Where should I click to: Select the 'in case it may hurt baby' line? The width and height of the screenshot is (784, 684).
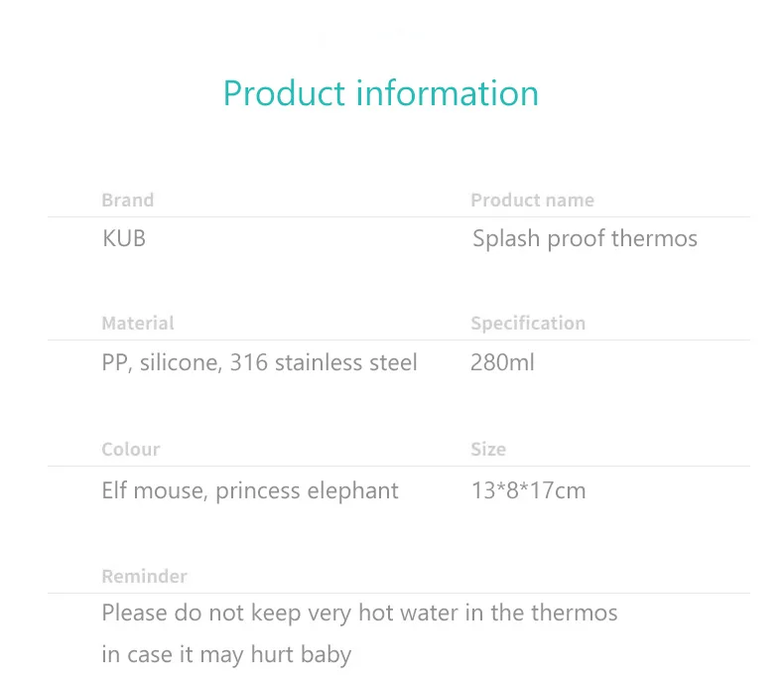pos(226,655)
